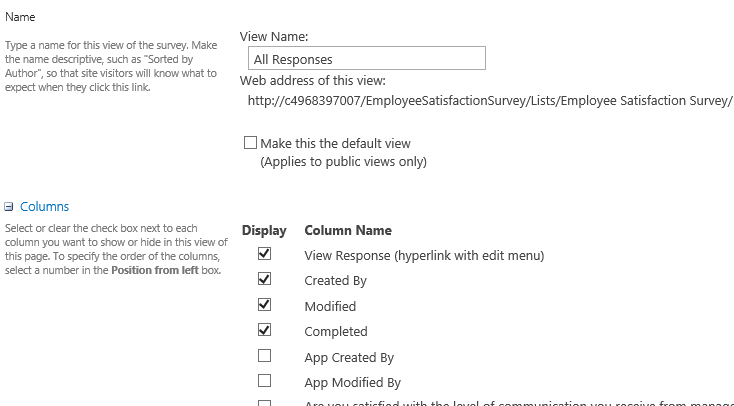Click the Display column header
The image size is (734, 406).
click(x=264, y=230)
